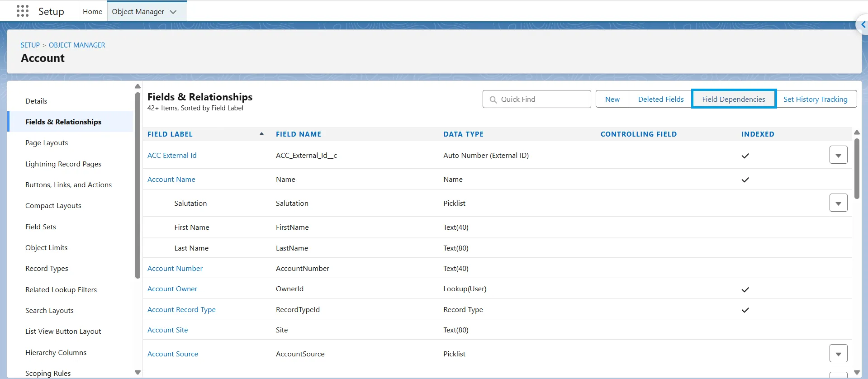This screenshot has width=868, height=379.
Task: Click the fields table scrollbar thumb
Action: [857, 169]
